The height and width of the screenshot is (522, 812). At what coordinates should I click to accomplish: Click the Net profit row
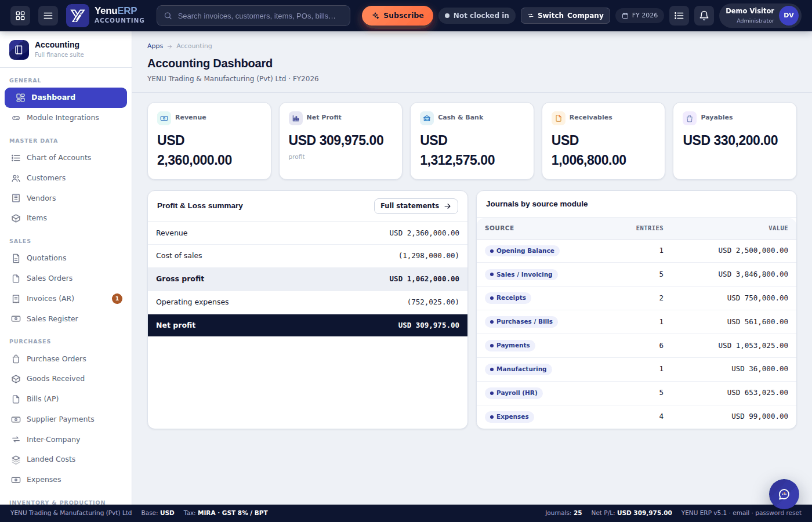[x=307, y=325]
